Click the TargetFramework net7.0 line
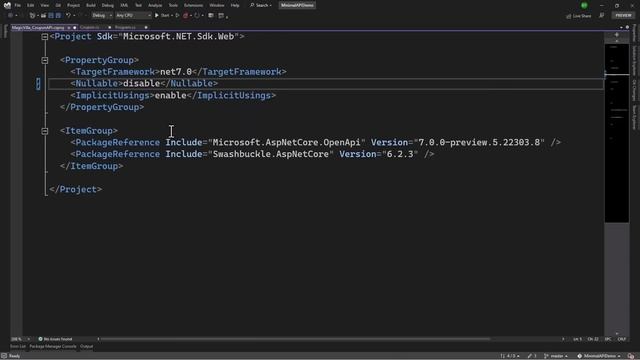640x360 pixels. click(x=178, y=72)
